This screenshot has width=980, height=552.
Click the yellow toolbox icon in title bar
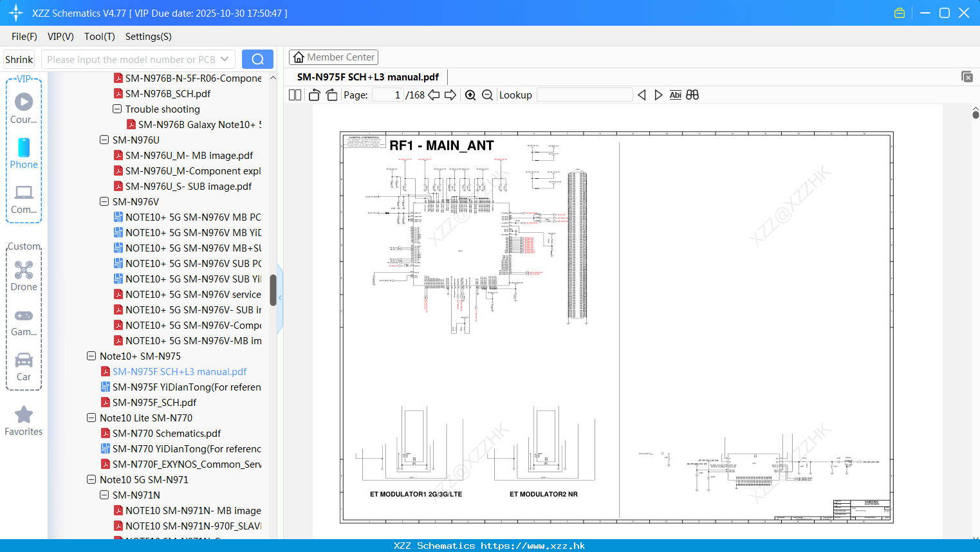pyautogui.click(x=900, y=13)
